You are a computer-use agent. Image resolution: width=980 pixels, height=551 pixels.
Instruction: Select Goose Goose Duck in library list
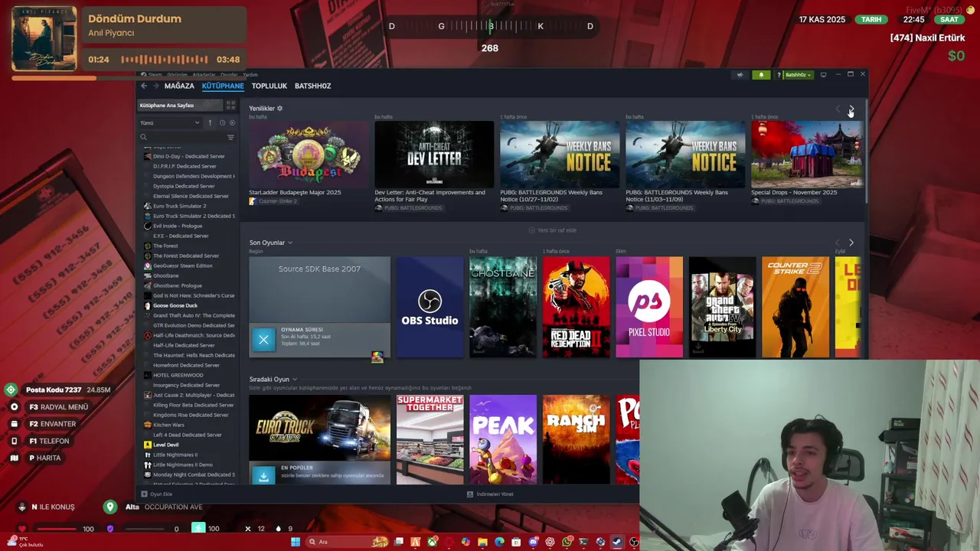pyautogui.click(x=175, y=305)
